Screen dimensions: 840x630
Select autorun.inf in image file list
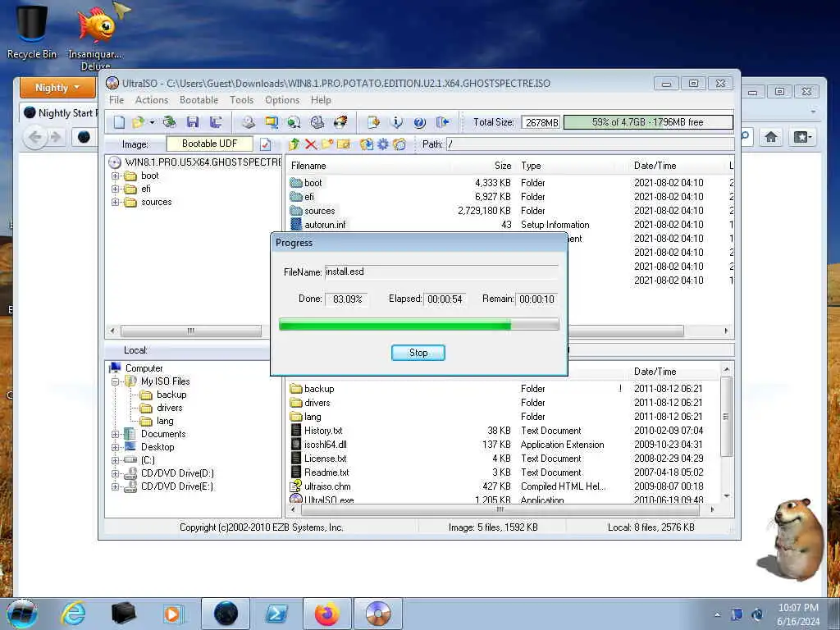(325, 225)
